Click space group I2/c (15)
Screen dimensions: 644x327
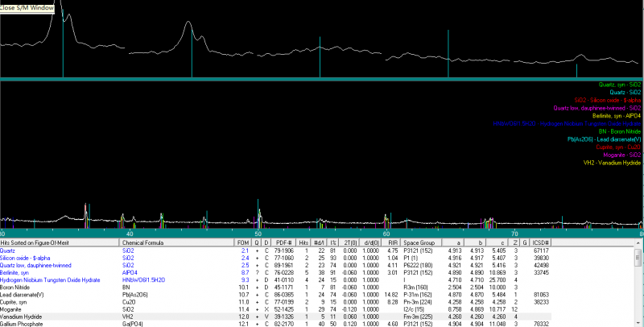pyautogui.click(x=415, y=310)
